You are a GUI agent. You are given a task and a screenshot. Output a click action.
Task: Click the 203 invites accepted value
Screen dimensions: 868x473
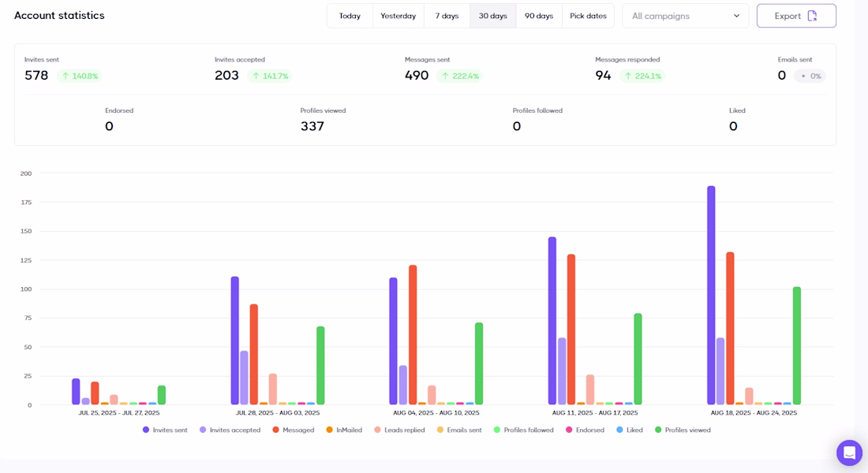pyautogui.click(x=227, y=76)
